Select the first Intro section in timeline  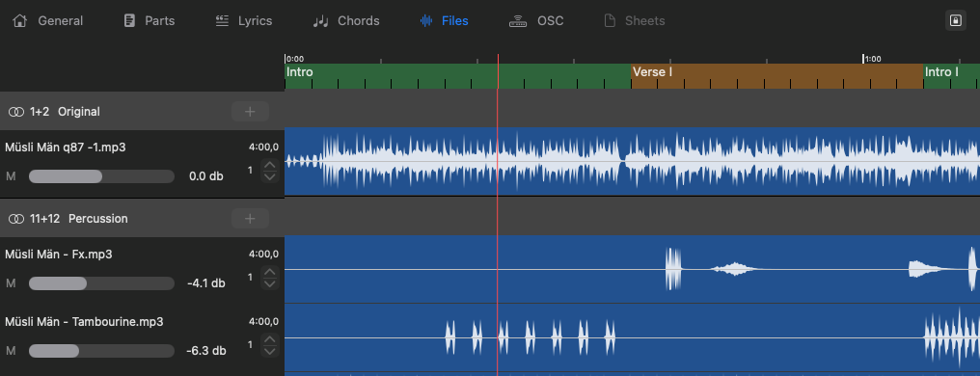(457, 75)
